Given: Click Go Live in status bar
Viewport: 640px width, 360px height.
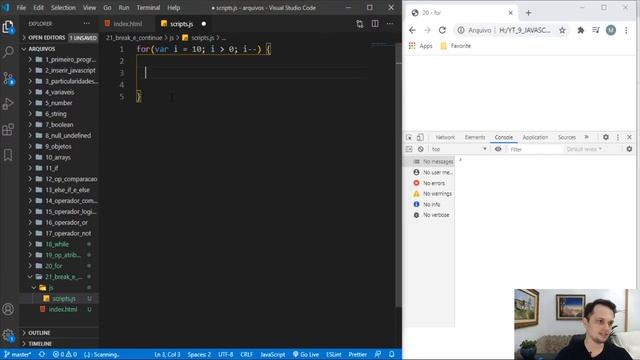Looking at the screenshot, I should [x=306, y=354].
